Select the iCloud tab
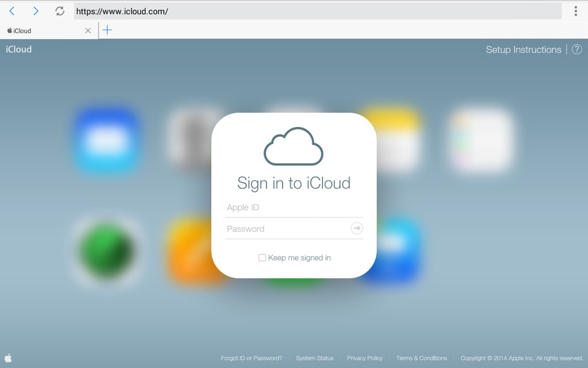This screenshot has height=368, width=588. (x=49, y=31)
